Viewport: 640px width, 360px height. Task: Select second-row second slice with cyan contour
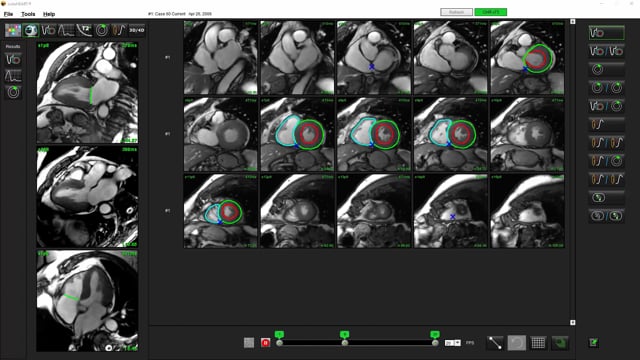pos(297,134)
